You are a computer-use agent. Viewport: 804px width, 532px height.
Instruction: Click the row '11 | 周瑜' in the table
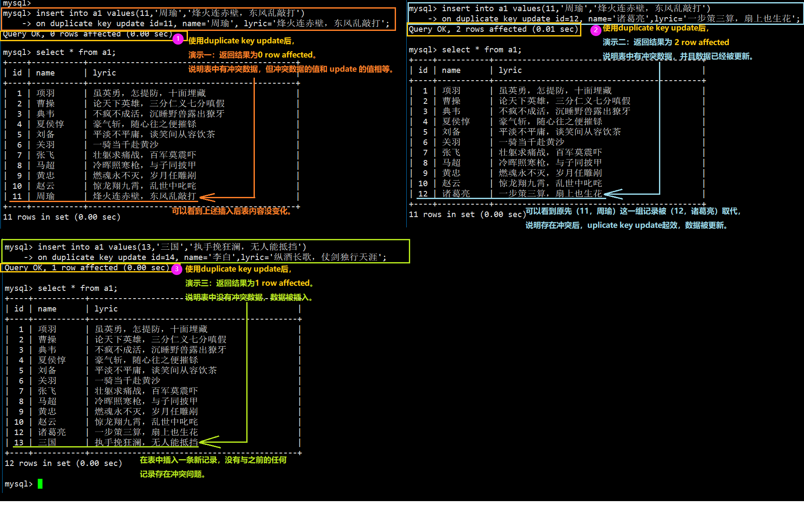click(x=150, y=196)
